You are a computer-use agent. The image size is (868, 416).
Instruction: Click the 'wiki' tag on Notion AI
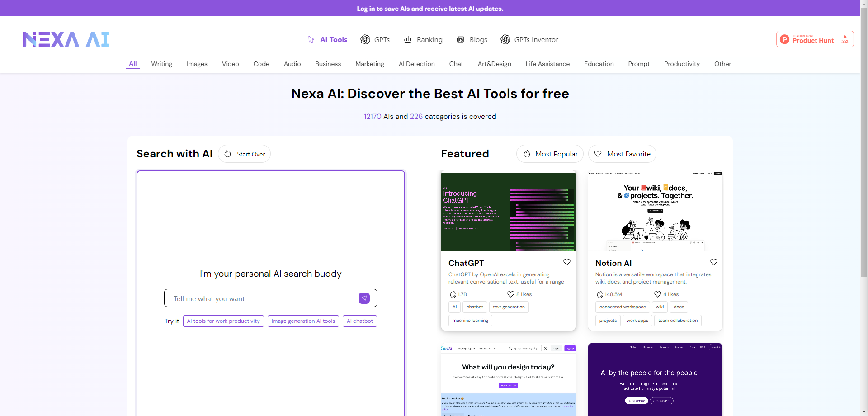tap(660, 307)
